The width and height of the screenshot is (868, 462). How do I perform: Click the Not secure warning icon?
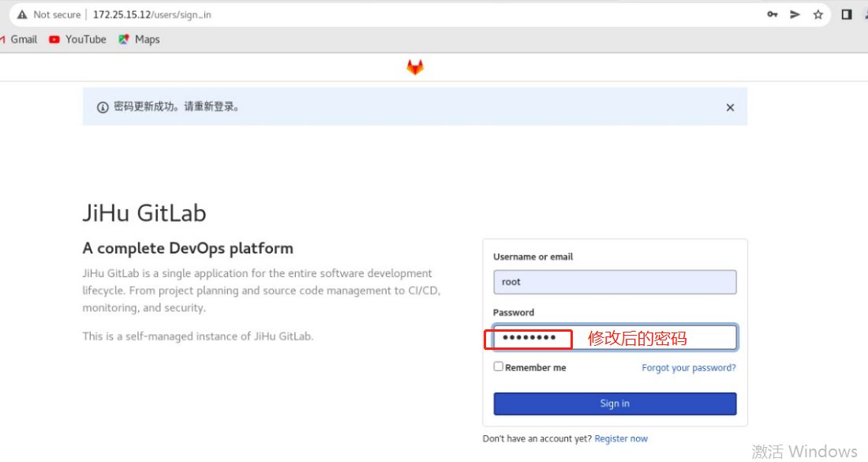tap(21, 15)
